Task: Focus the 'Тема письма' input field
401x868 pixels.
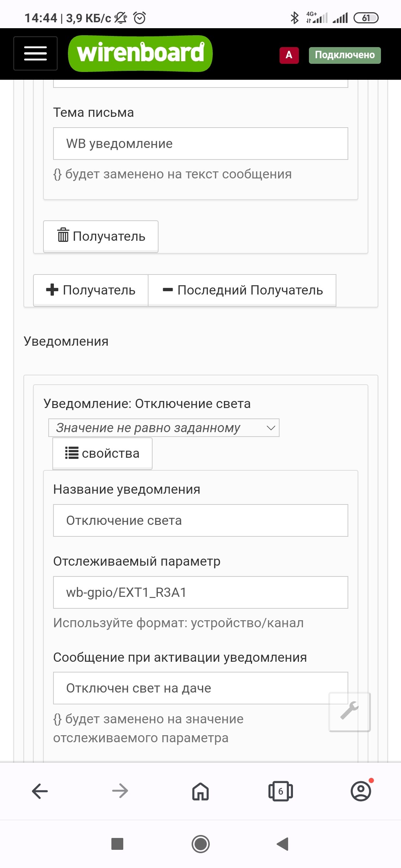Action: (x=200, y=144)
